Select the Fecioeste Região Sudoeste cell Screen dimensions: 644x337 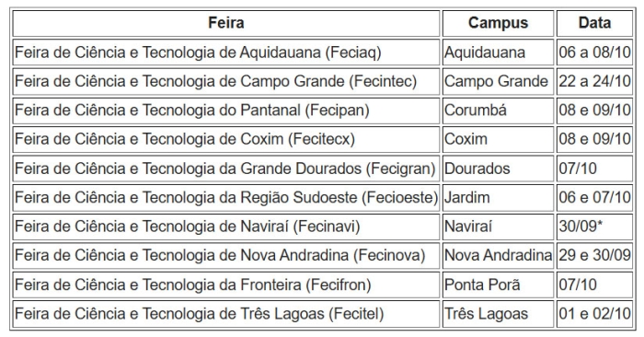coord(226,197)
